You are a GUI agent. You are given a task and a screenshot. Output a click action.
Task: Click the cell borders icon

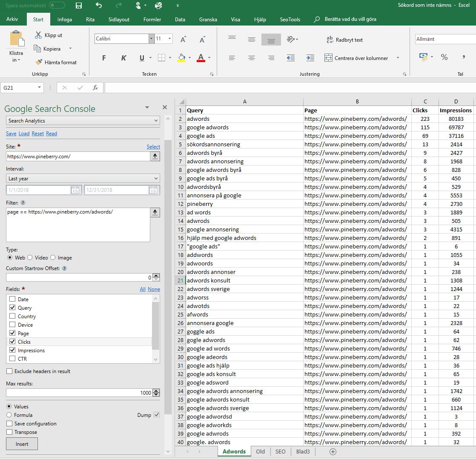point(162,57)
